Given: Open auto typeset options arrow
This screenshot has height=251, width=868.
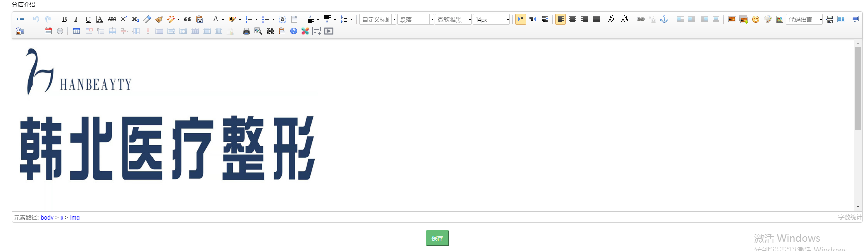Looking at the screenshot, I should pyautogui.click(x=178, y=19).
